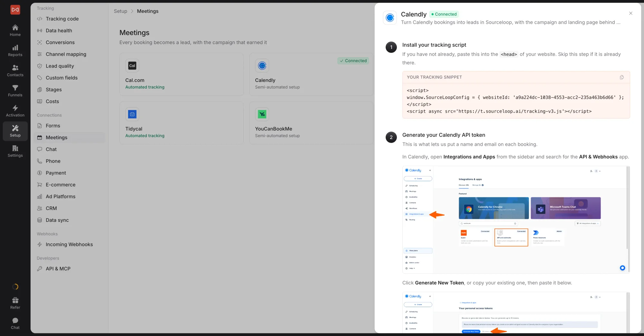Open Activation from the left rail
Screen dimensions: 644x336
coord(15,111)
